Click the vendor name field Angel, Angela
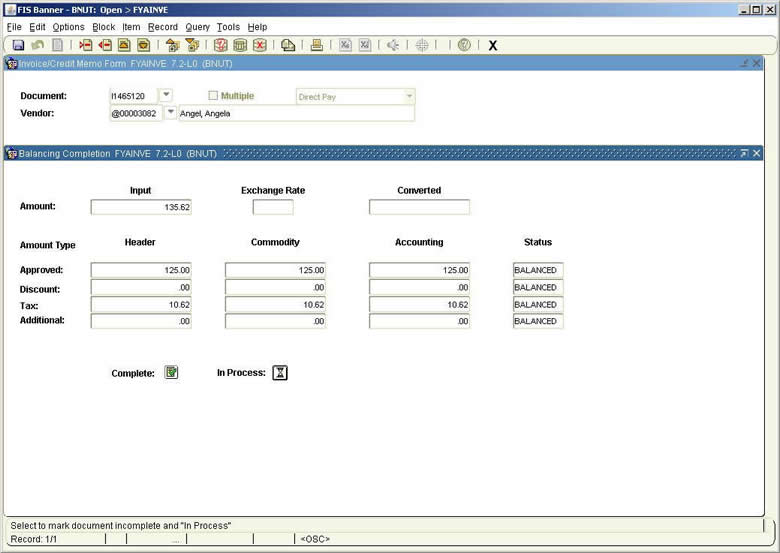 (x=296, y=113)
